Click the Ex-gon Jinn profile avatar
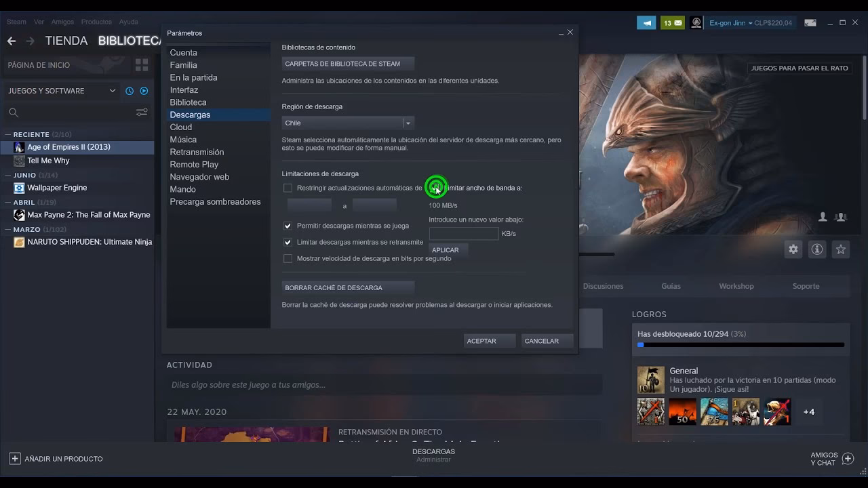The image size is (868, 488). pyautogui.click(x=696, y=22)
